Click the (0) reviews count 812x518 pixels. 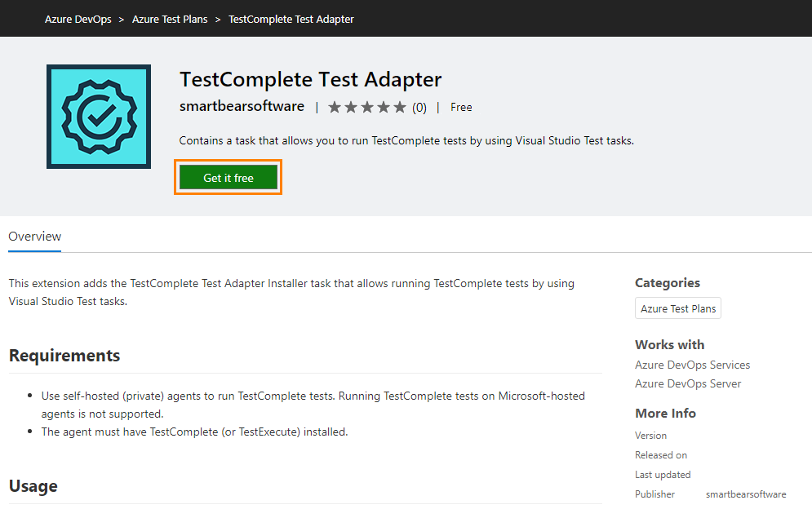coord(419,107)
